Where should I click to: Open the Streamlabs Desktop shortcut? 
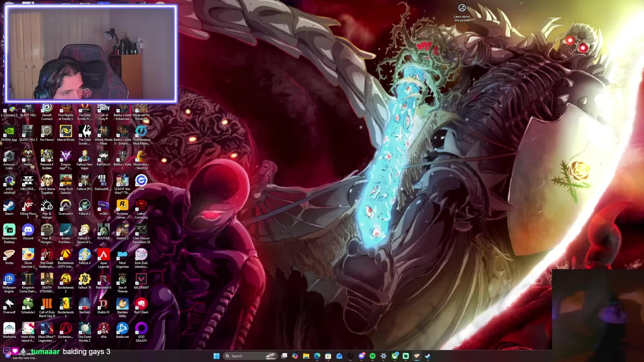pos(9,234)
